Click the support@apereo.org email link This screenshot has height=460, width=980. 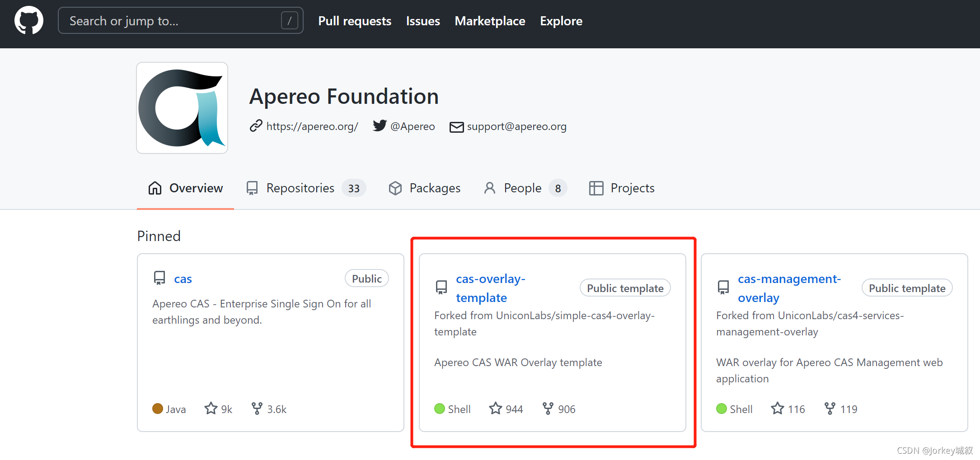pos(516,126)
